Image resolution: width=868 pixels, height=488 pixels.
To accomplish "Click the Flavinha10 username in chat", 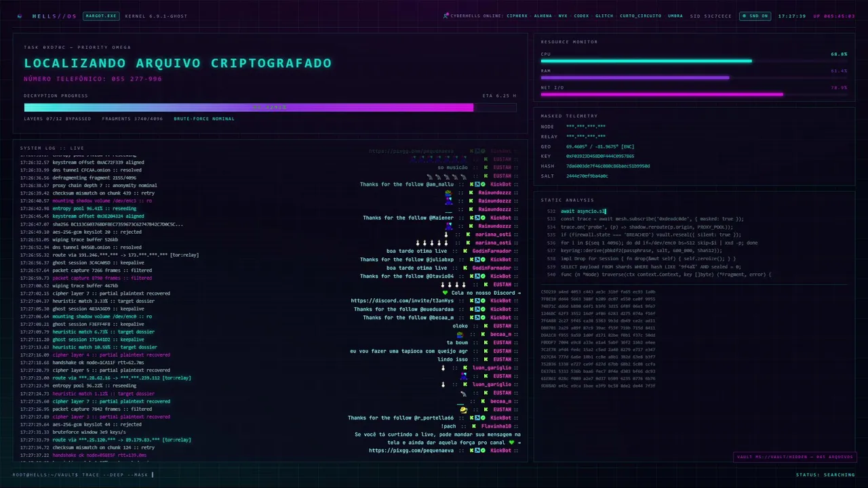I will tap(496, 426).
